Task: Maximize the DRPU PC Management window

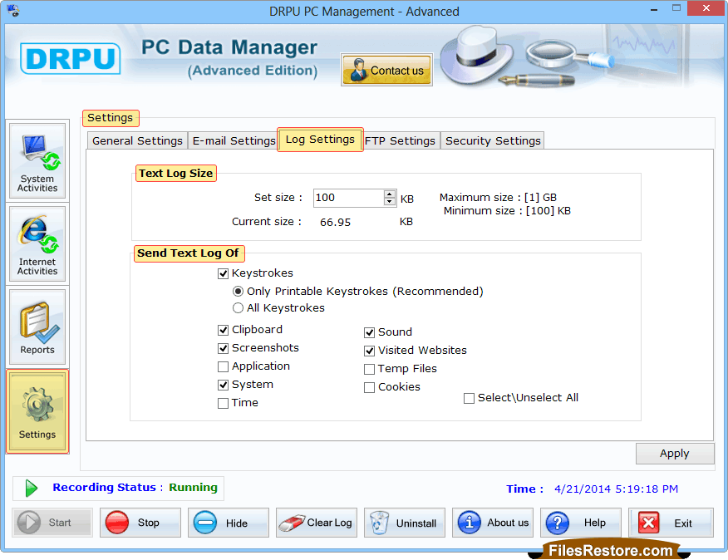Action: 676,8
